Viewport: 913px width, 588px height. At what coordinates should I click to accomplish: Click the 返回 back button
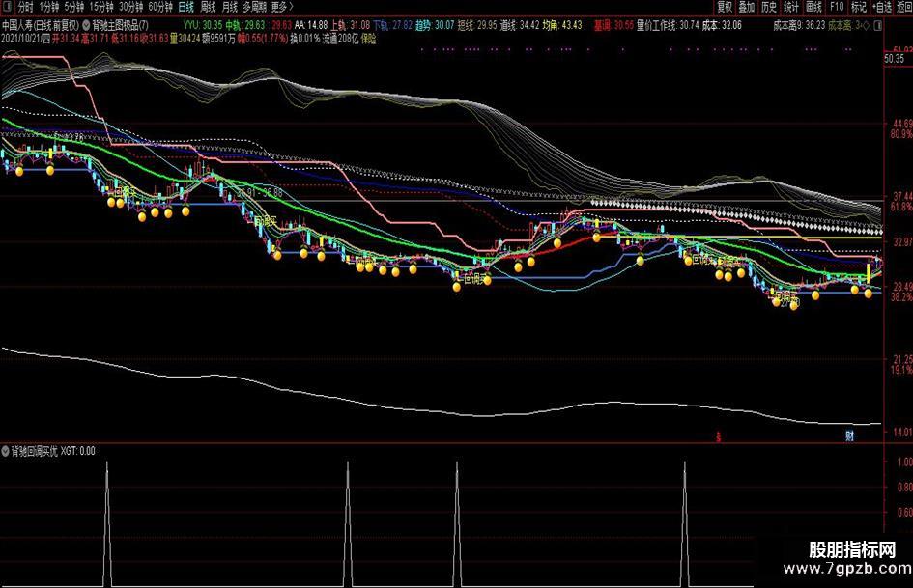[903, 7]
